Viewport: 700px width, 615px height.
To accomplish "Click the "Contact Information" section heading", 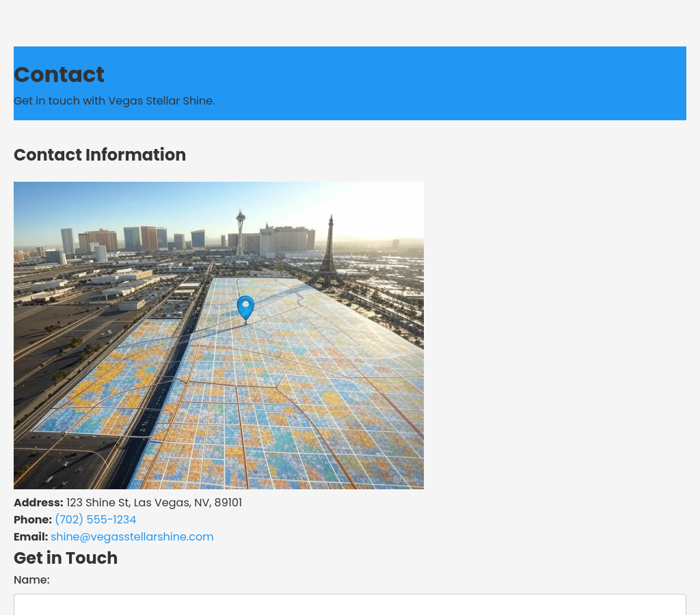I will pos(100,155).
